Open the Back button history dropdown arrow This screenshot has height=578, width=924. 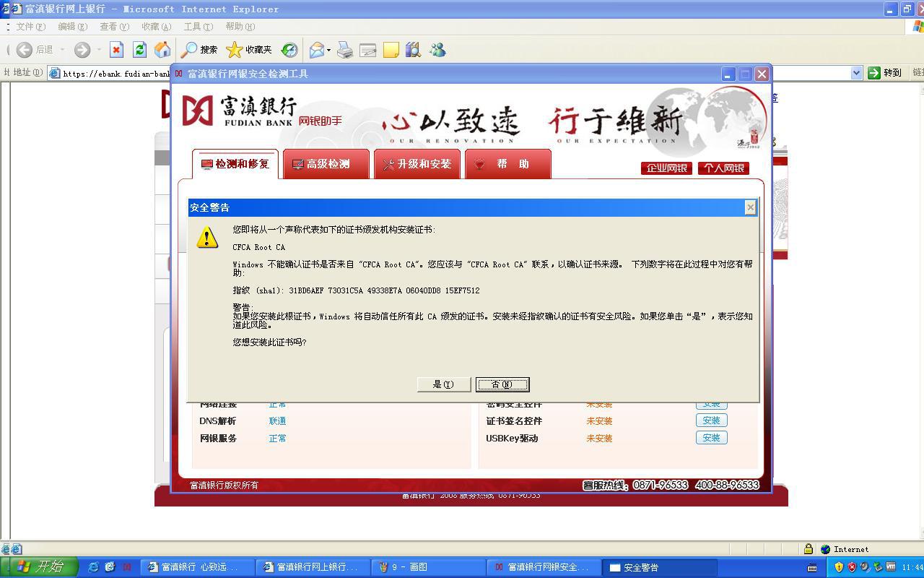[x=63, y=50]
